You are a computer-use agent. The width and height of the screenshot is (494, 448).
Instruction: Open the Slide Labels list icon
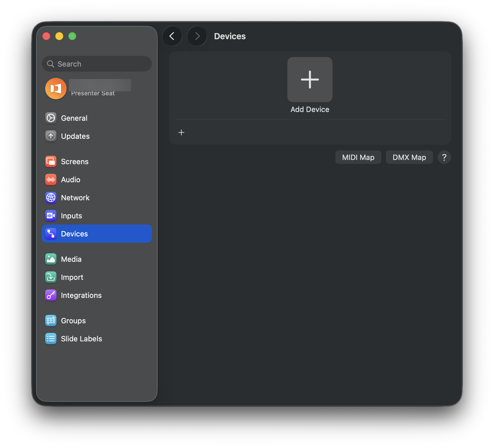[x=51, y=339]
